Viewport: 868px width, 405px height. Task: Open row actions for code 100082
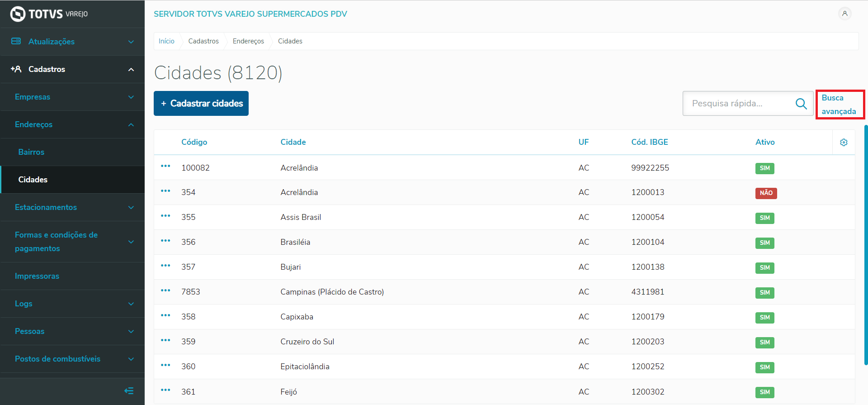(x=165, y=166)
